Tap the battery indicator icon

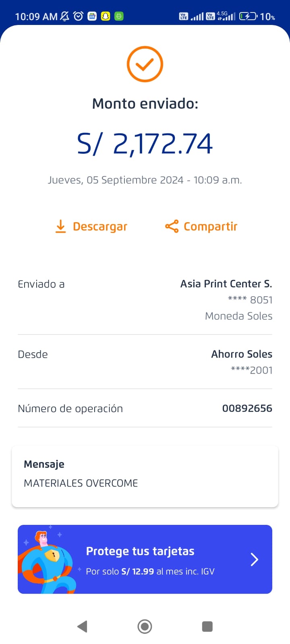click(x=248, y=16)
